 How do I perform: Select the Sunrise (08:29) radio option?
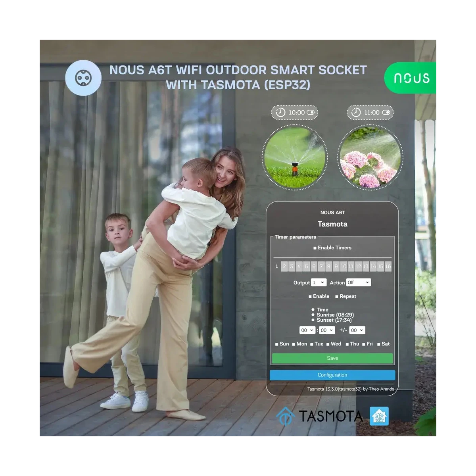coord(313,315)
